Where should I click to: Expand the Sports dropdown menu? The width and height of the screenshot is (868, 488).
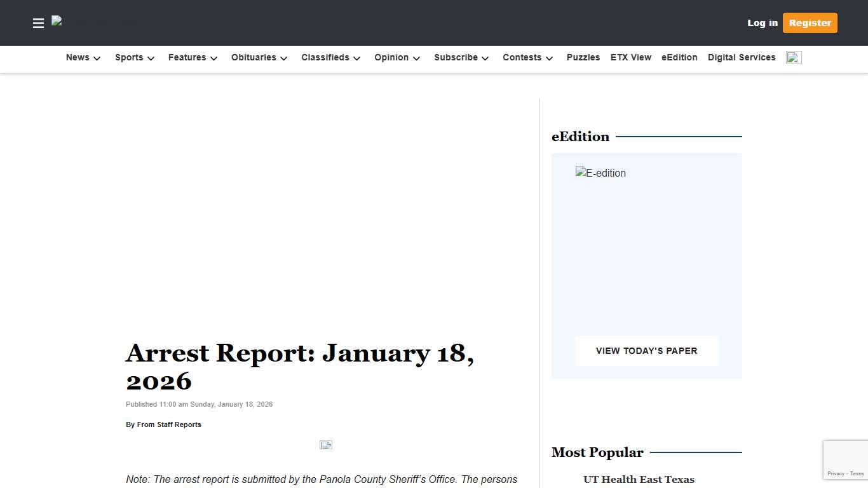click(135, 58)
